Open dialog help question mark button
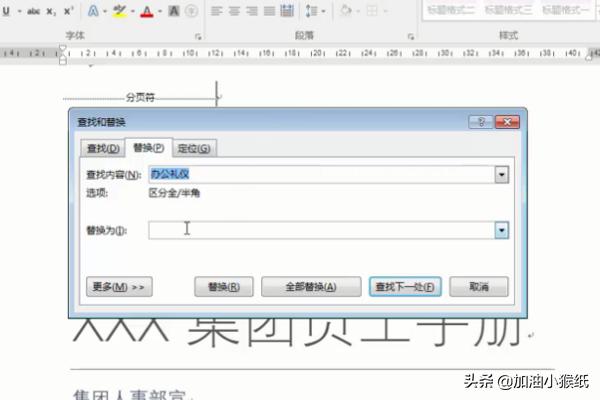This screenshot has width=600, height=400. click(x=481, y=122)
